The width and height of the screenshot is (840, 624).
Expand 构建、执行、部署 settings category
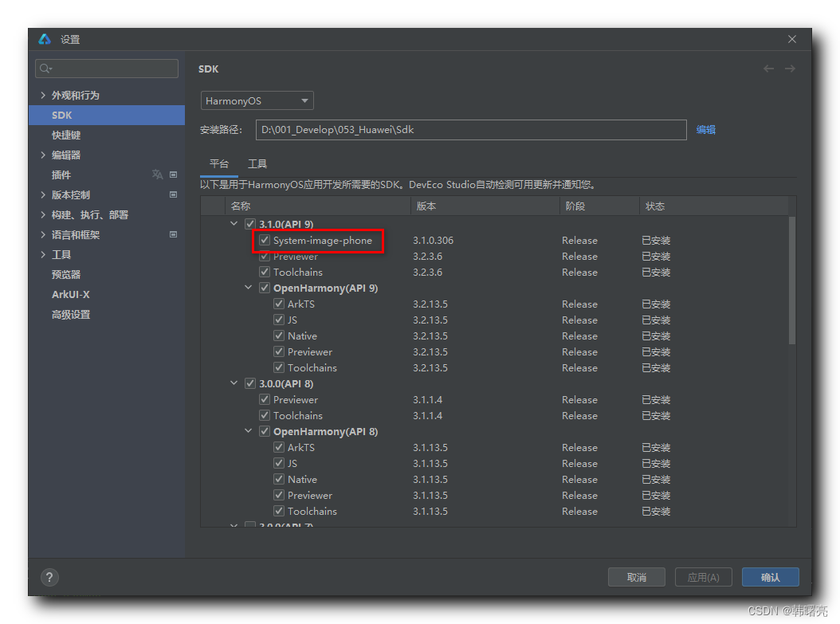tap(43, 214)
